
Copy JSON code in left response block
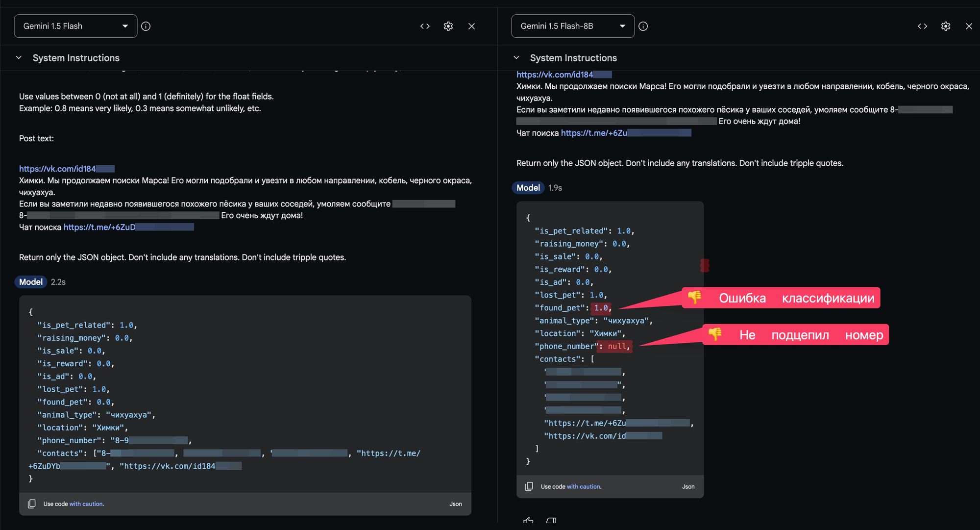pos(32,504)
